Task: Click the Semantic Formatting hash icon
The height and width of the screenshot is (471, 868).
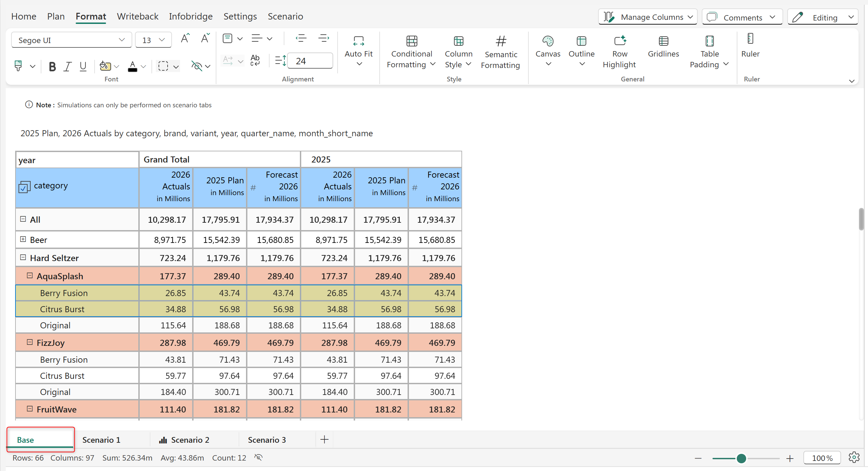Action: [501, 41]
